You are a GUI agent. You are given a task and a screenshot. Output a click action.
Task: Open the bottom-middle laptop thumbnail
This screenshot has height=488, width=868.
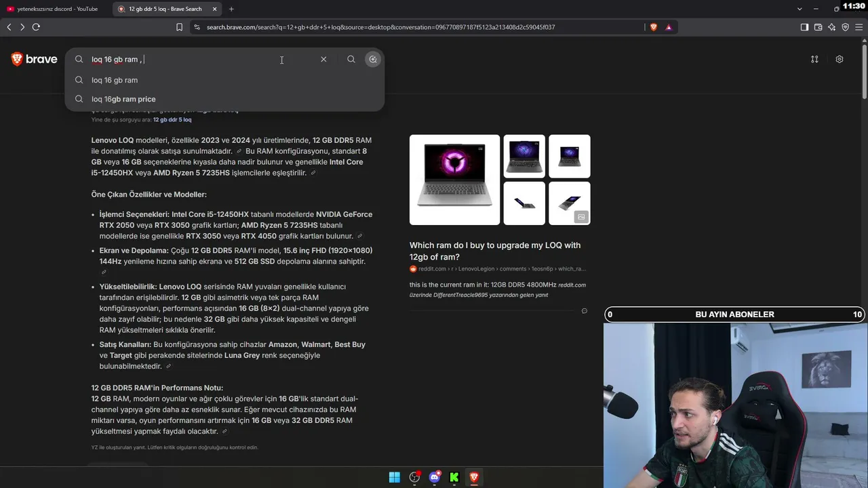click(x=524, y=203)
